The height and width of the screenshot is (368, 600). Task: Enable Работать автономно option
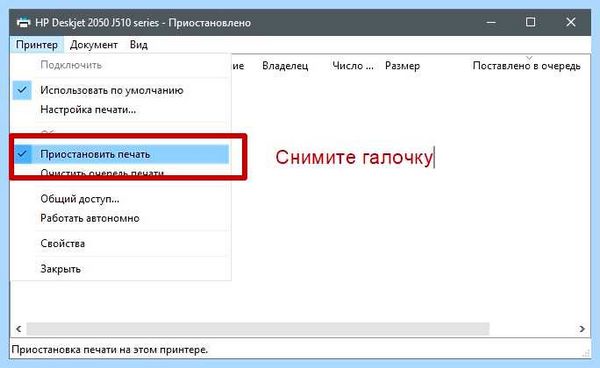pyautogui.click(x=121, y=218)
